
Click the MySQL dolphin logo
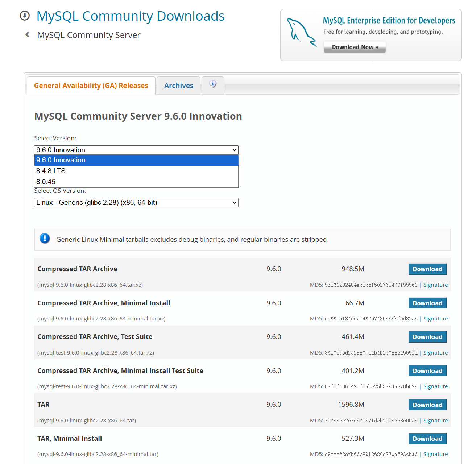point(301,33)
